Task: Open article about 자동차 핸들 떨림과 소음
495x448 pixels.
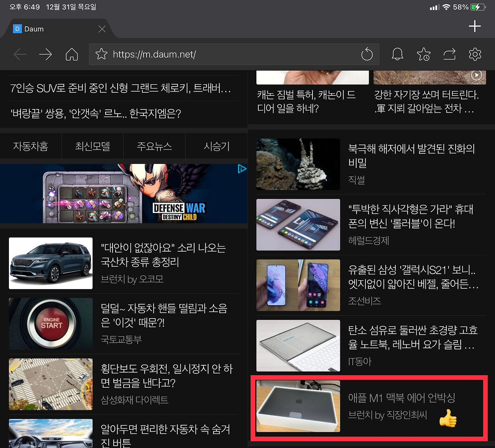Action: tap(164, 315)
